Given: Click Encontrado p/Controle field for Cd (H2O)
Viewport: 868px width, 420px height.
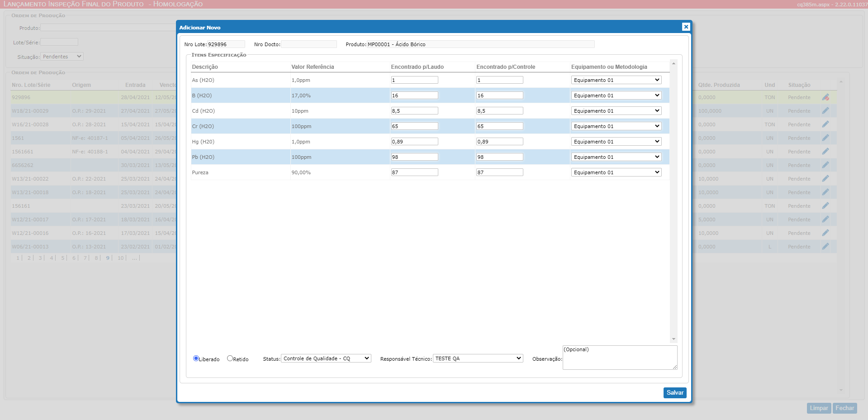Looking at the screenshot, I should click(x=500, y=111).
